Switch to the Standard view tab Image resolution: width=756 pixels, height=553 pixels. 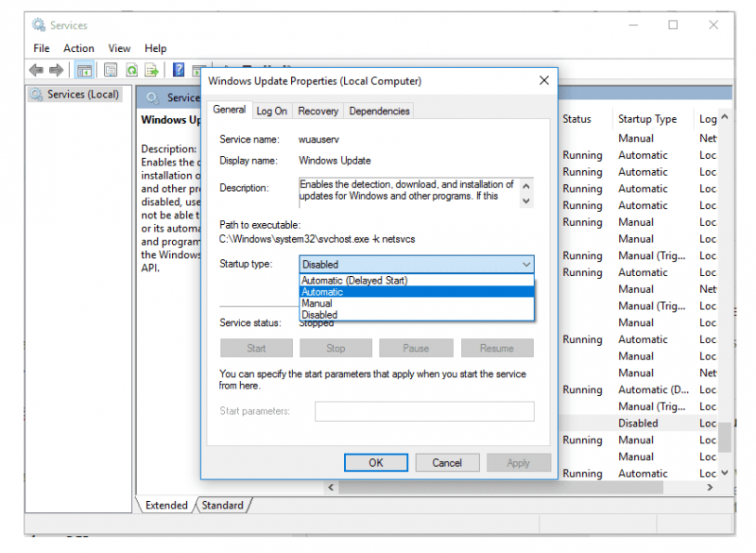pyautogui.click(x=223, y=506)
